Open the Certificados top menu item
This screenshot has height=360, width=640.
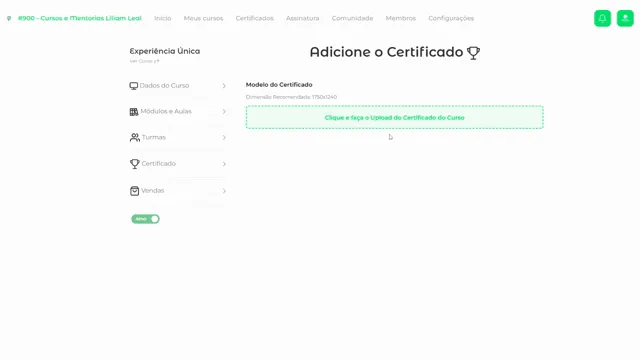point(254,18)
